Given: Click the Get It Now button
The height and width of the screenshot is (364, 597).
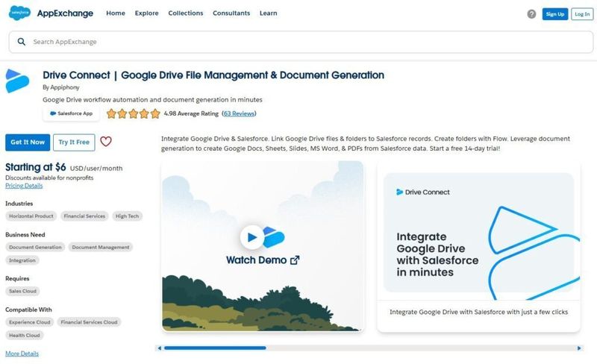Looking at the screenshot, I should coord(28,142).
